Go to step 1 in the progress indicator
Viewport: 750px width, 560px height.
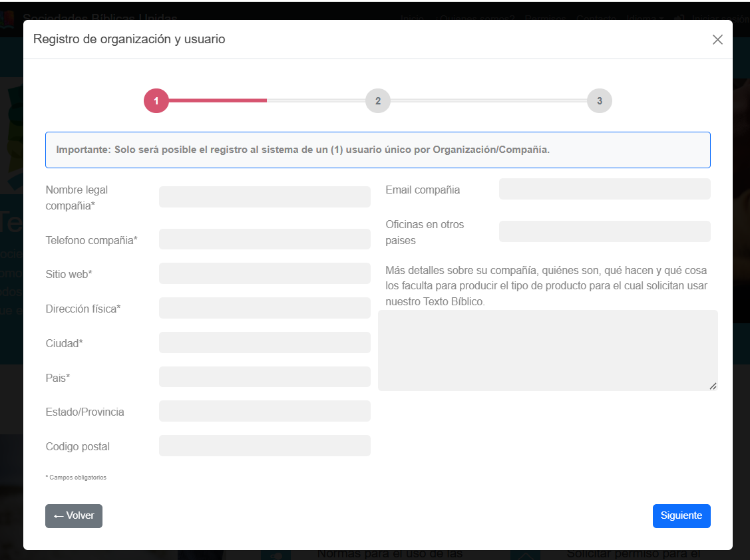click(x=156, y=101)
